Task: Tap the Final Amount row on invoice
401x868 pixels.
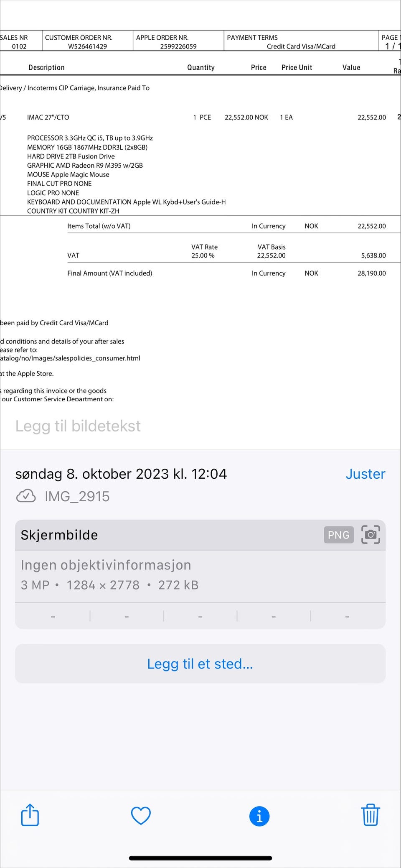Action: coord(226,273)
